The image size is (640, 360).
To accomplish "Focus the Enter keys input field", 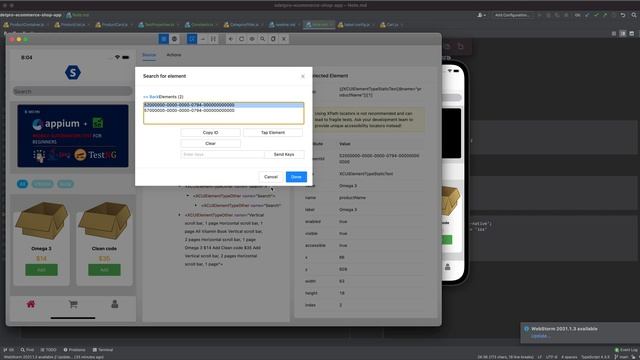I will 222,154.
